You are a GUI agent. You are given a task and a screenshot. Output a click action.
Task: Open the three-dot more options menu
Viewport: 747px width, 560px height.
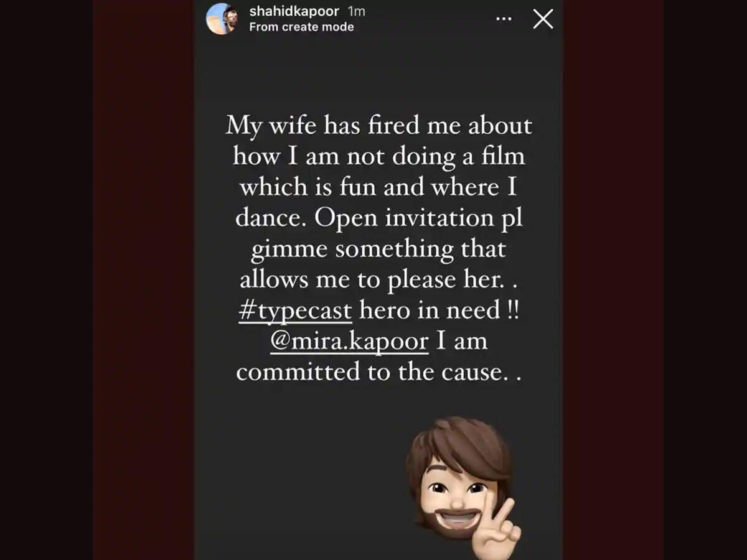[x=503, y=19]
